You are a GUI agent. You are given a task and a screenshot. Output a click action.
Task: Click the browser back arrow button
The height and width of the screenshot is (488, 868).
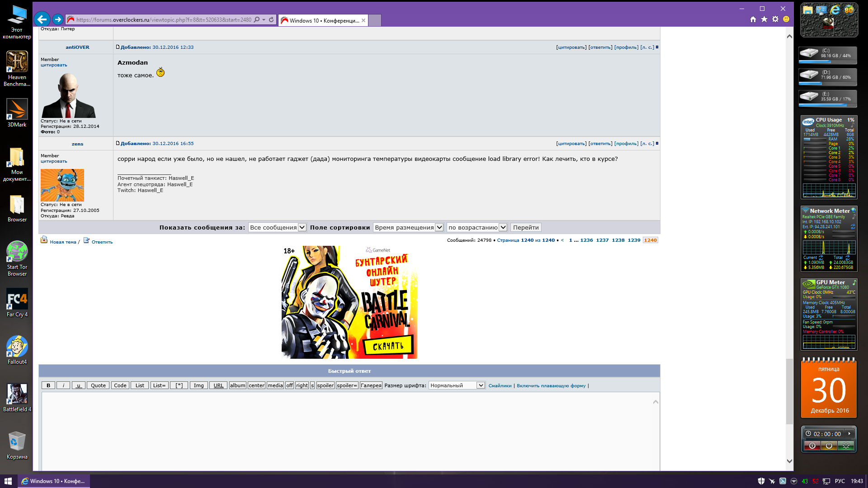tap(42, 19)
